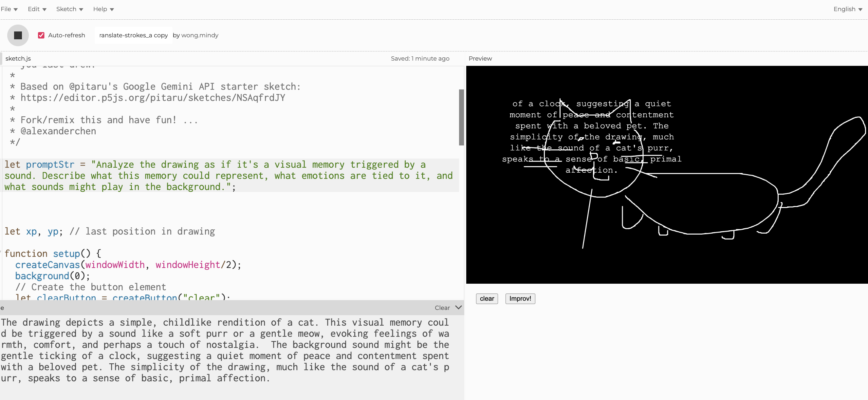Select the sketch.js file tab
This screenshot has height=400, width=868.
tap(18, 58)
